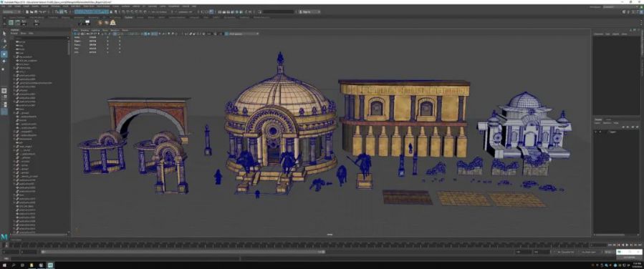The width and height of the screenshot is (644, 269).
Task: Open the Create menu
Action: (17, 6)
